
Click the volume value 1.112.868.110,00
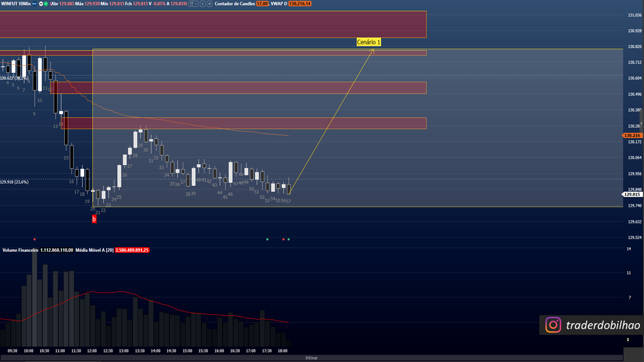57,250
